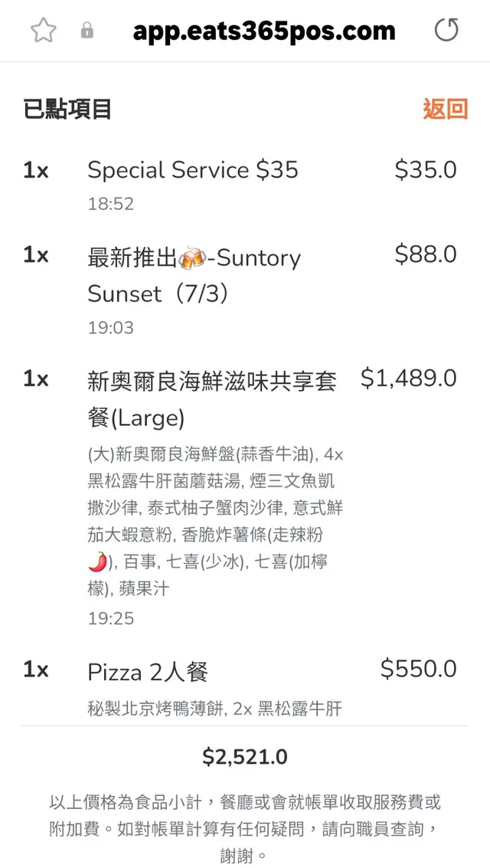Click the 19:03 order timestamp
Viewport: 490px width, 868px height.
110,328
